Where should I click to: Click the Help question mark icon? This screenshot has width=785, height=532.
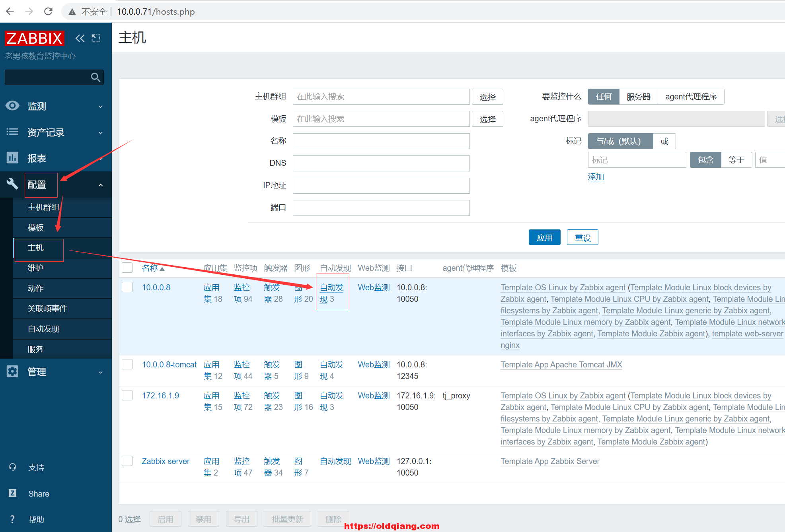tap(12, 519)
